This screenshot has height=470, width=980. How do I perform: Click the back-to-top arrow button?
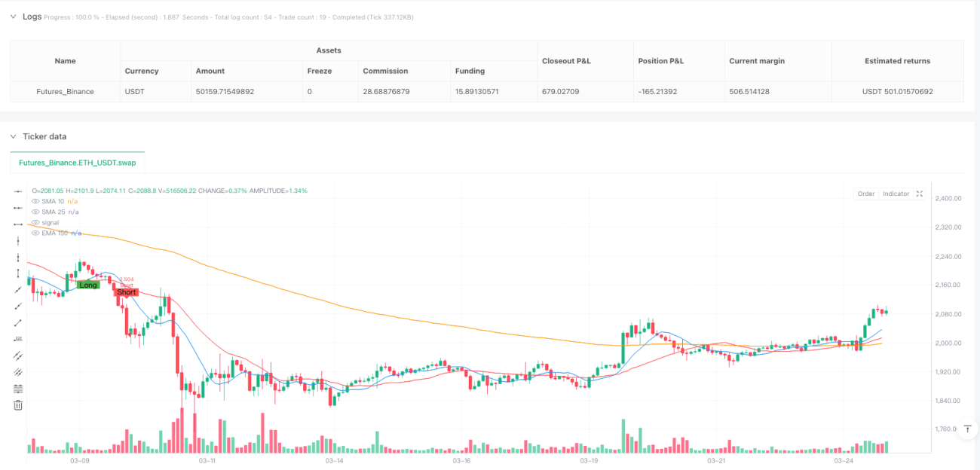coord(967,429)
